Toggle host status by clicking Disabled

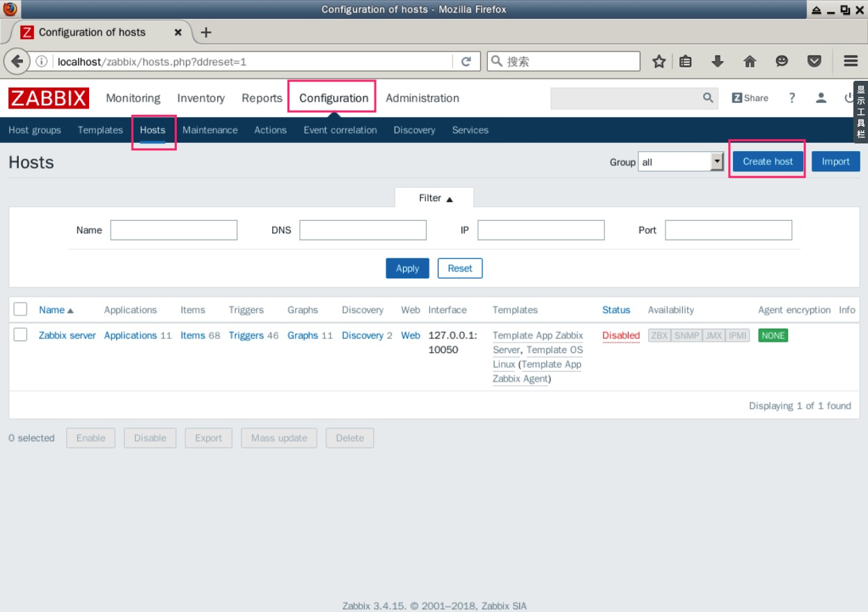(620, 335)
